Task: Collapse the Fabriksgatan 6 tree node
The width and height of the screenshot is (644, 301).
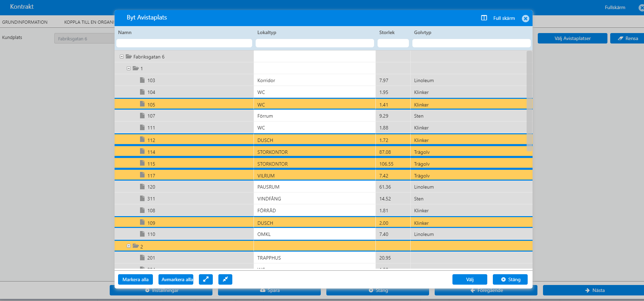Action: coord(122,56)
